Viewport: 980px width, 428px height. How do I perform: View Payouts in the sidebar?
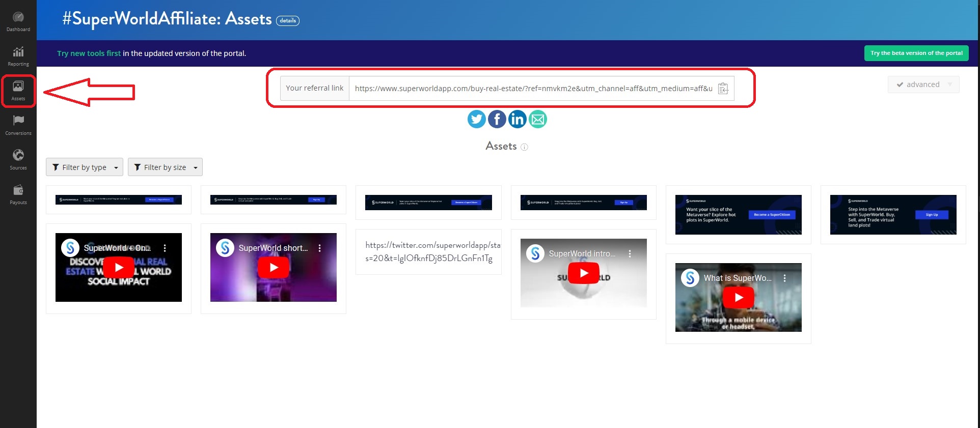(x=18, y=195)
